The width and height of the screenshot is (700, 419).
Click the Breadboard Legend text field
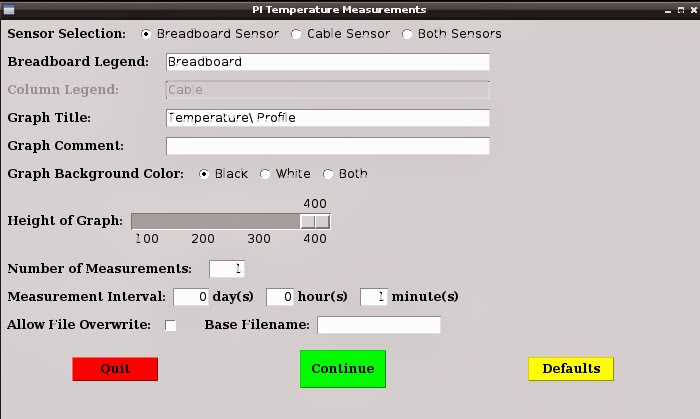pyautogui.click(x=328, y=62)
